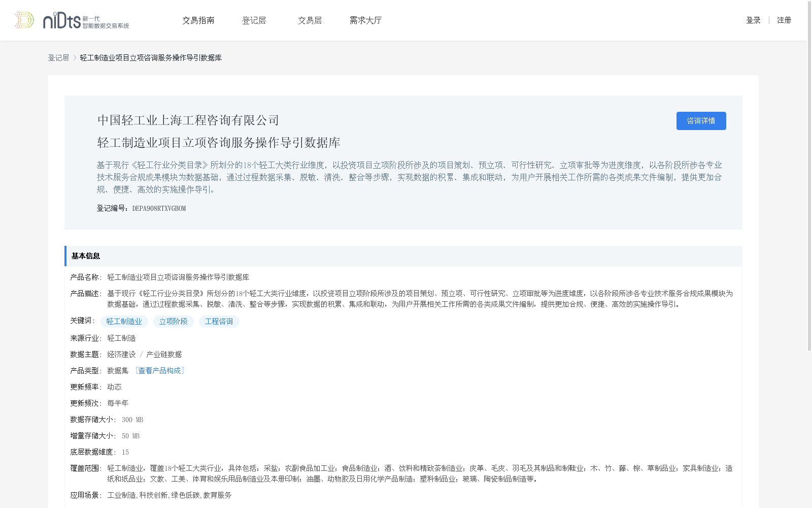Click the current breadcrumb page title
Screen dimensions: 812x508
tap(151, 58)
